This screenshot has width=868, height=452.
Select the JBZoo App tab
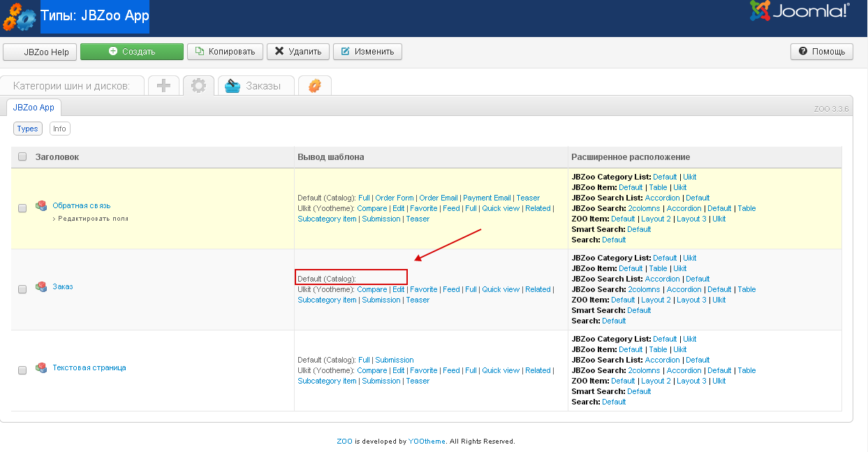(x=34, y=108)
